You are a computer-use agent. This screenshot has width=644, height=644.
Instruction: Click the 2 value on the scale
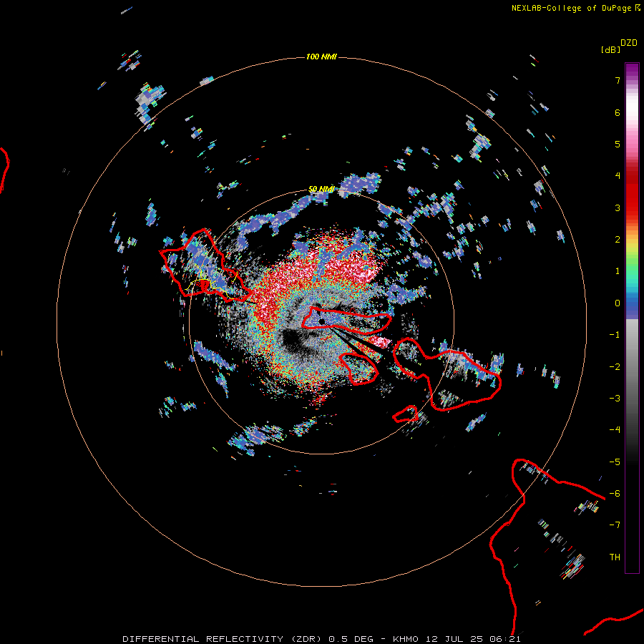point(618,240)
